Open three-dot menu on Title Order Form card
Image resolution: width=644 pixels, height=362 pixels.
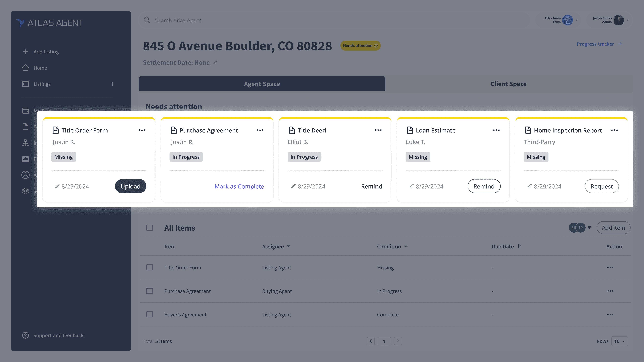[142, 130]
